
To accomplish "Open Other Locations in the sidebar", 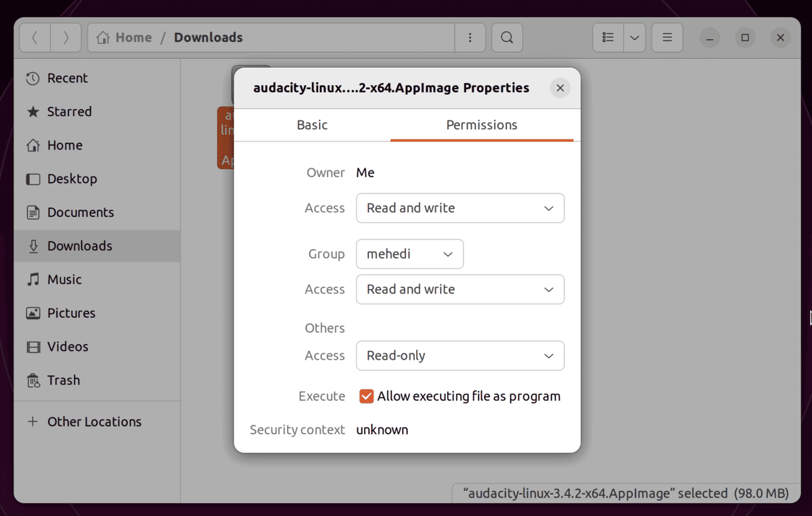I will (x=97, y=421).
